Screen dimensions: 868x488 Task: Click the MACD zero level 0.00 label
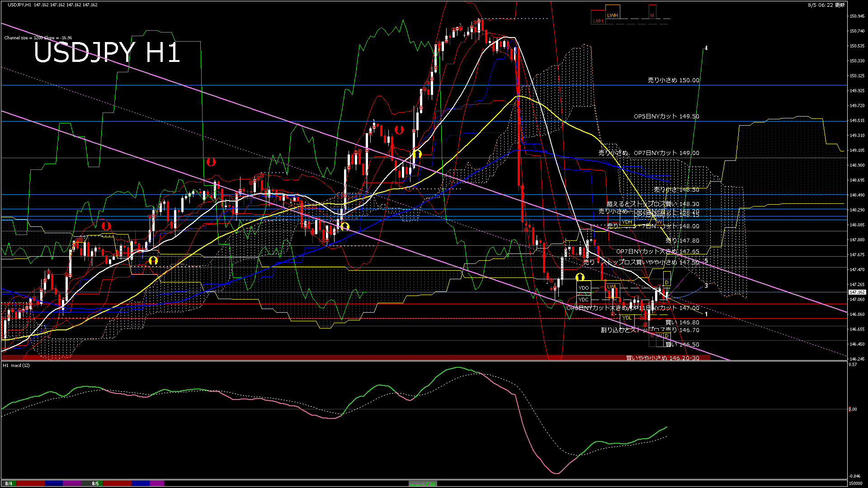853,409
